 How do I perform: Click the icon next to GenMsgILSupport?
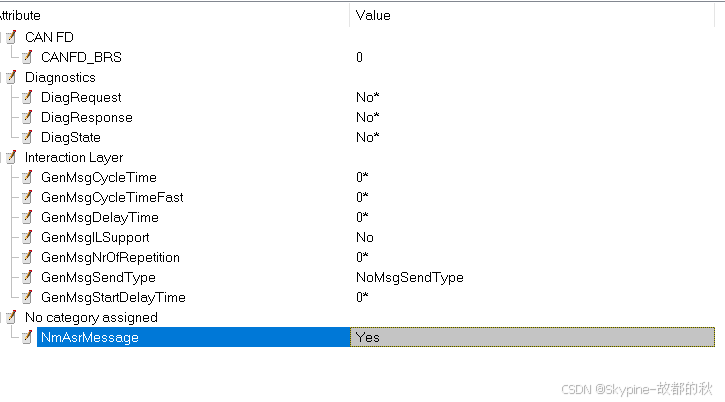tap(27, 237)
